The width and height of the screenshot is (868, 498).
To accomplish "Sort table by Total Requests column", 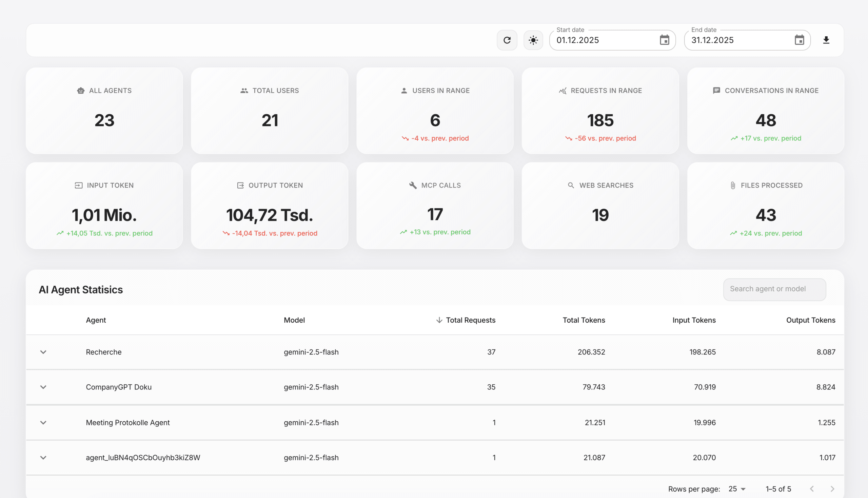I will tap(470, 320).
